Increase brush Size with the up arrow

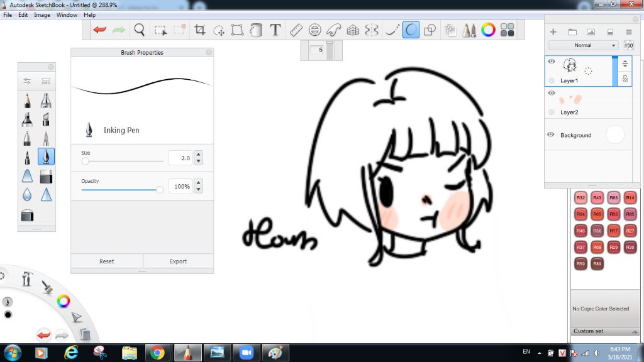click(x=199, y=155)
